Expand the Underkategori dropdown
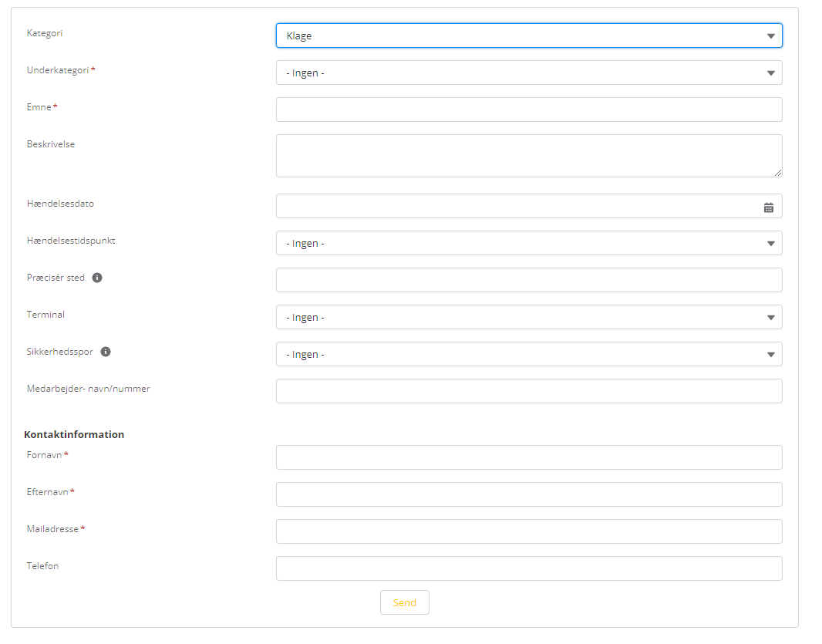The height and width of the screenshot is (644, 822). coord(528,72)
